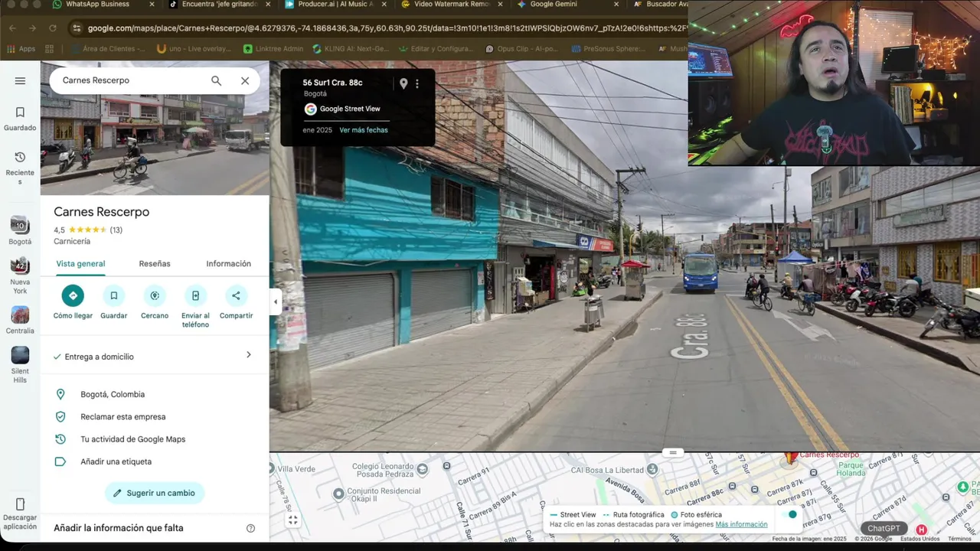Click the Cómo llegar directions button

click(x=73, y=295)
